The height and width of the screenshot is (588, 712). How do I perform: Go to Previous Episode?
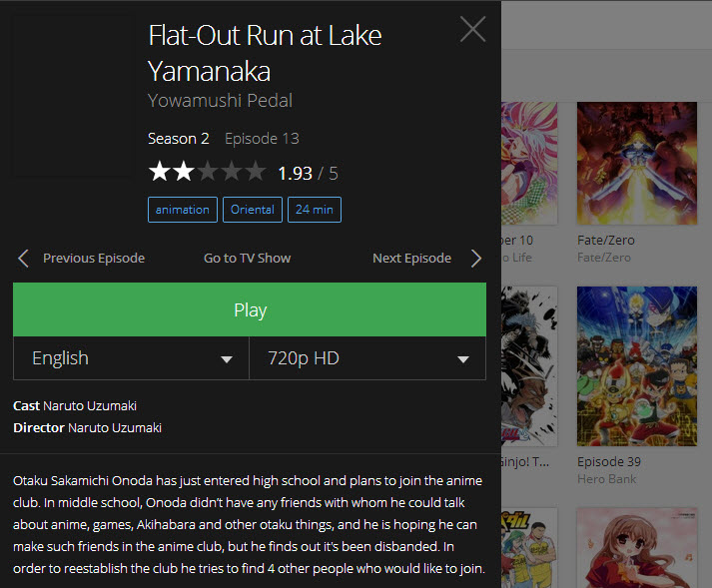click(94, 258)
